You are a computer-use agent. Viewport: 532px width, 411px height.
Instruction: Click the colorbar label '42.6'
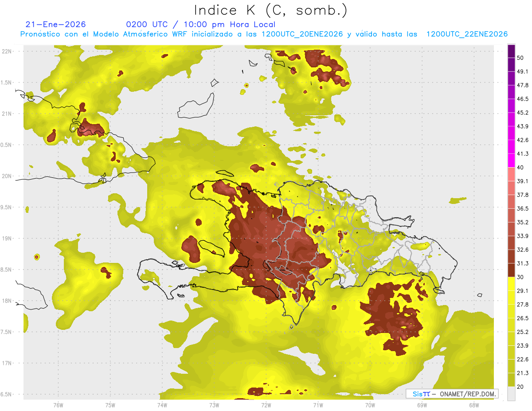point(523,140)
